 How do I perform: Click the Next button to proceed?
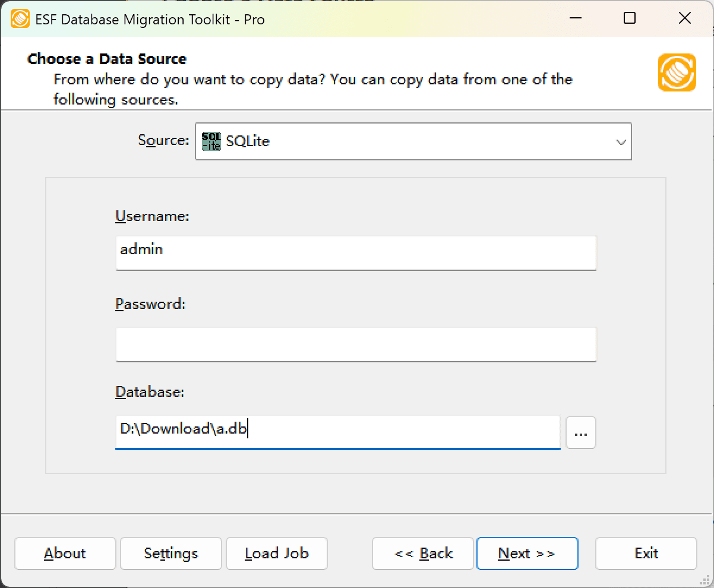[x=527, y=553]
